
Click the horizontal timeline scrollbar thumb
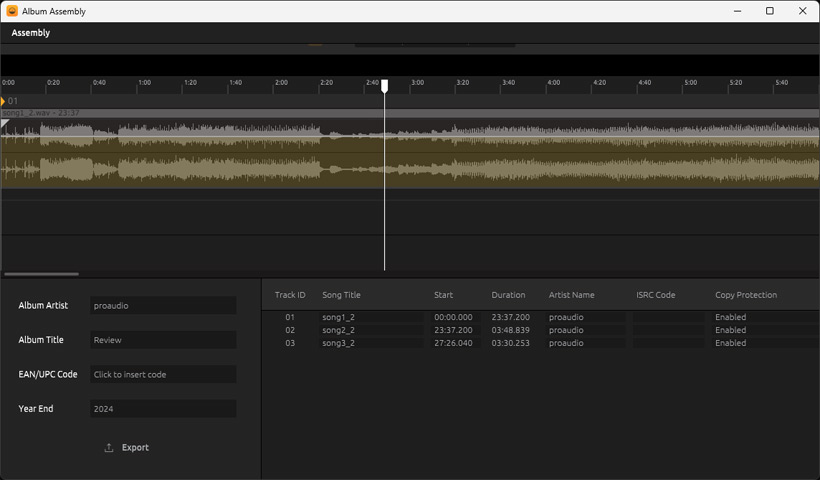[x=41, y=274]
